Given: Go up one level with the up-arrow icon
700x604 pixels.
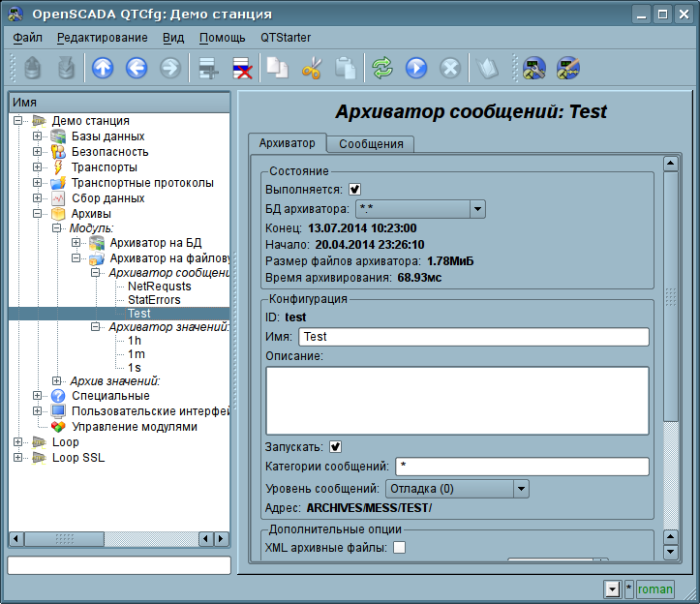Looking at the screenshot, I should (103, 69).
